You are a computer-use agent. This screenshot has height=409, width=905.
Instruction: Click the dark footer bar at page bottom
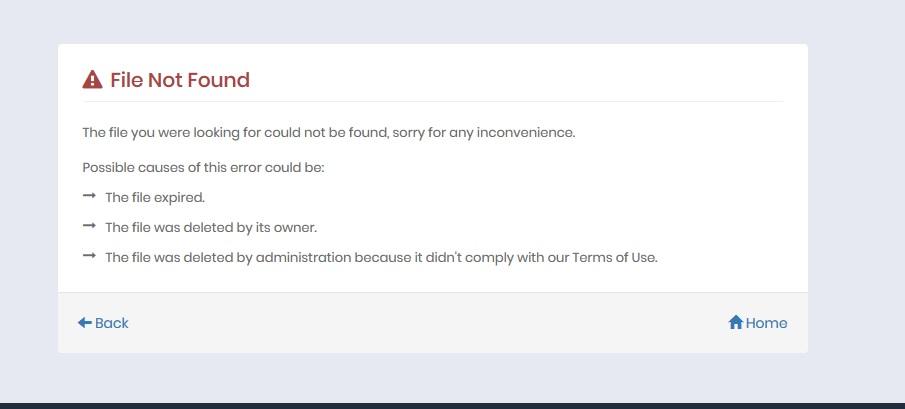tap(452, 406)
